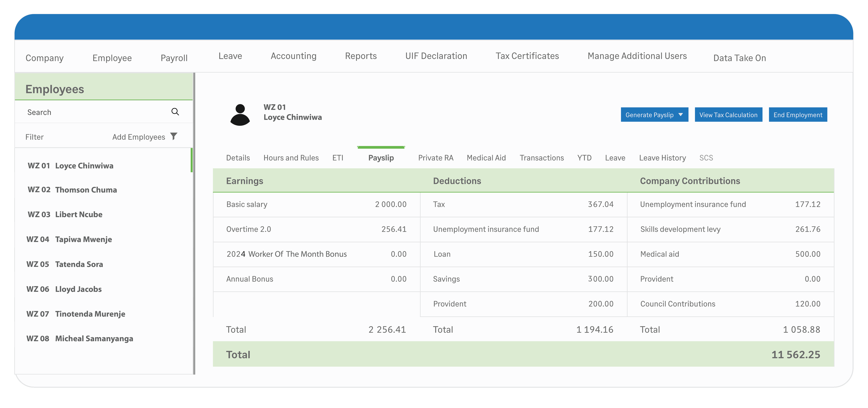Open the Generate Payslip menu
This screenshot has width=868, height=408.
(650, 114)
